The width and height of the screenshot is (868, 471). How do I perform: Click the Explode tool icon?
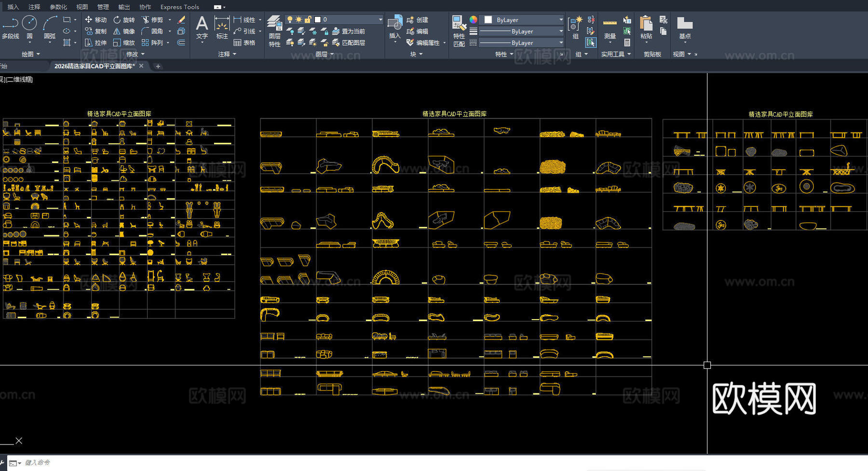[181, 31]
